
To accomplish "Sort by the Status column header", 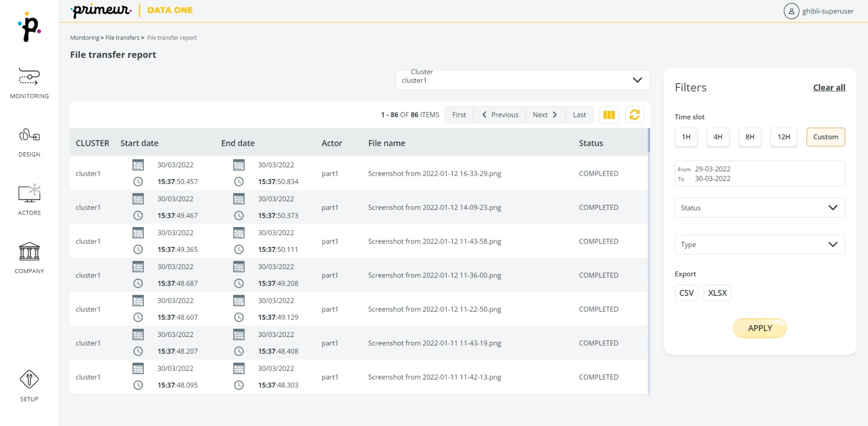I will (x=591, y=143).
